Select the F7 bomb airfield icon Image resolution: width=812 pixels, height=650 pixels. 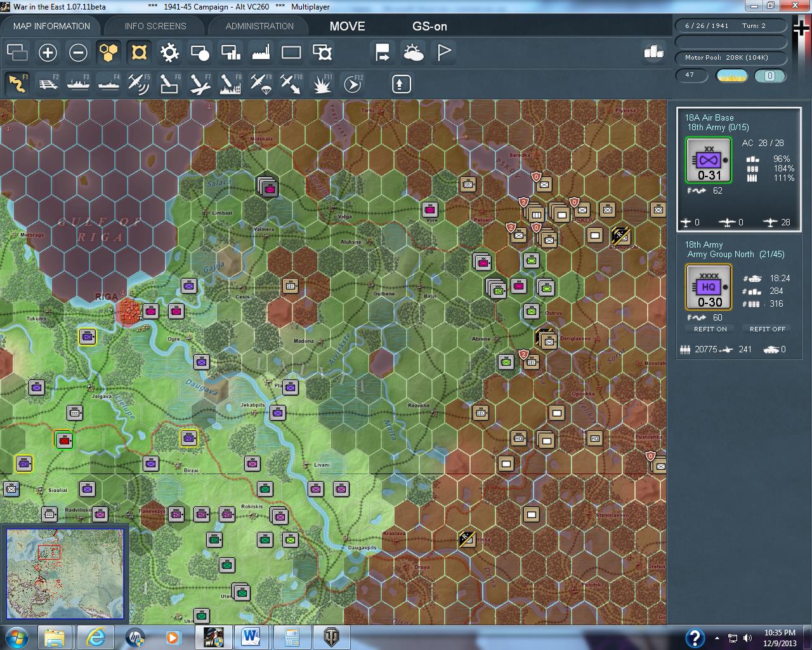pyautogui.click(x=200, y=84)
